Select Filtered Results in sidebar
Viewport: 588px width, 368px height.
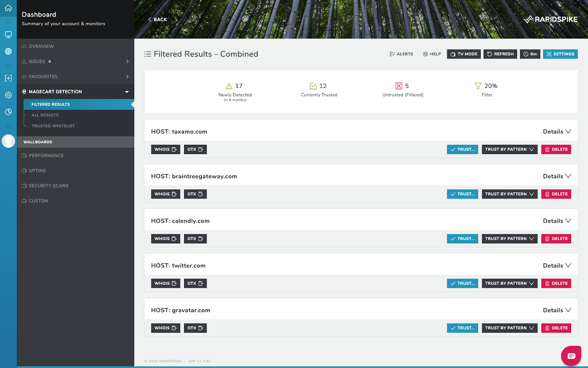pyautogui.click(x=79, y=104)
